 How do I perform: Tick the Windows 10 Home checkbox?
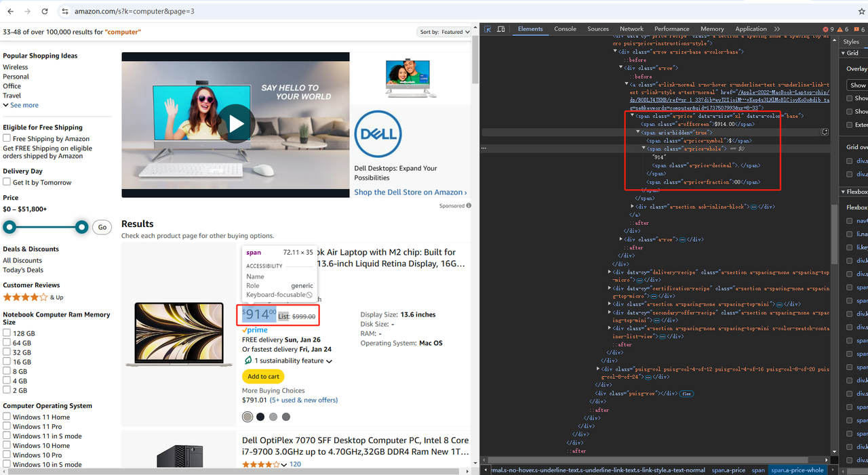click(7, 445)
